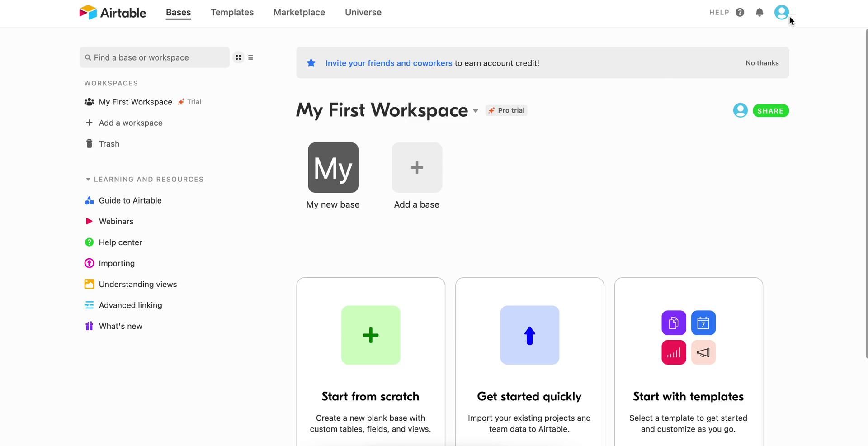Click the search magnifier icon
This screenshot has height=446, width=868.
coord(88,57)
